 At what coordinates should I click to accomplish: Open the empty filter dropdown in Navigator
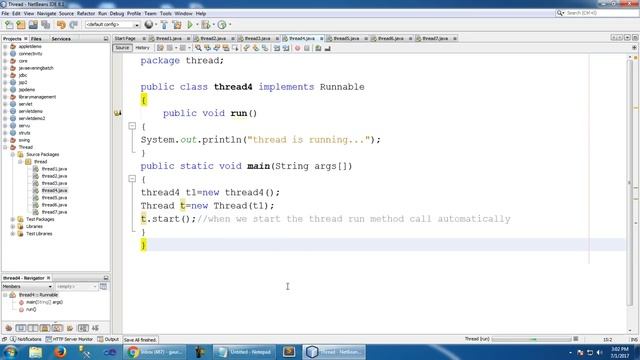[76, 287]
